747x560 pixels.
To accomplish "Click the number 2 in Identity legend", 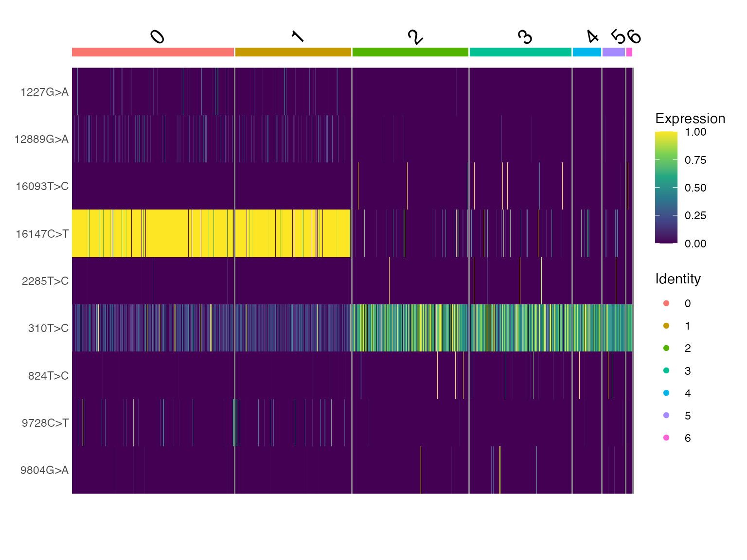I will coord(688,349).
